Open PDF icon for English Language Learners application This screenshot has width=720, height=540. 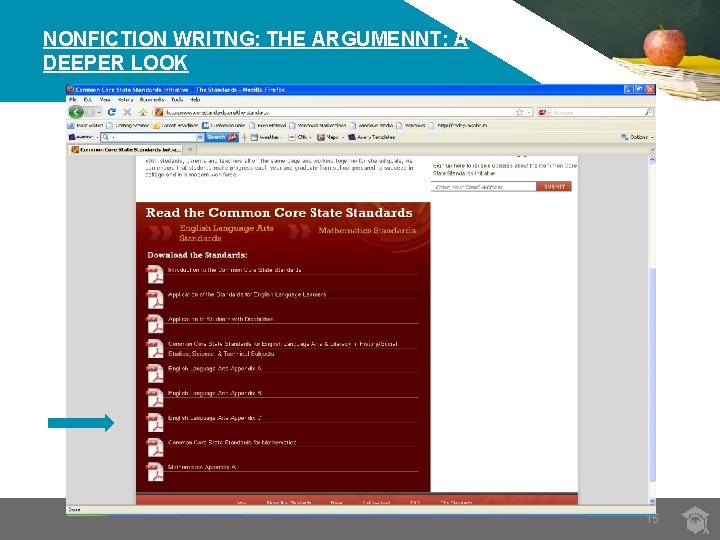(x=155, y=299)
